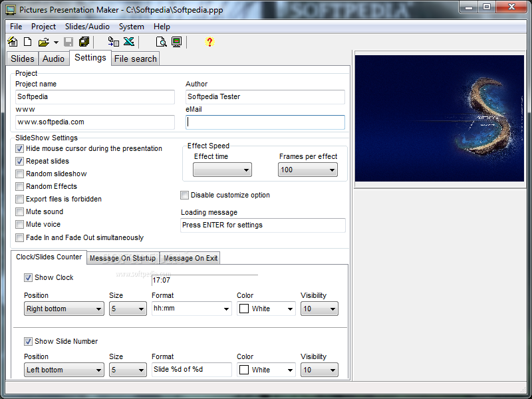Close the Pictures Presentation Maker window
The width and height of the screenshot is (532, 399).
tap(512, 7)
